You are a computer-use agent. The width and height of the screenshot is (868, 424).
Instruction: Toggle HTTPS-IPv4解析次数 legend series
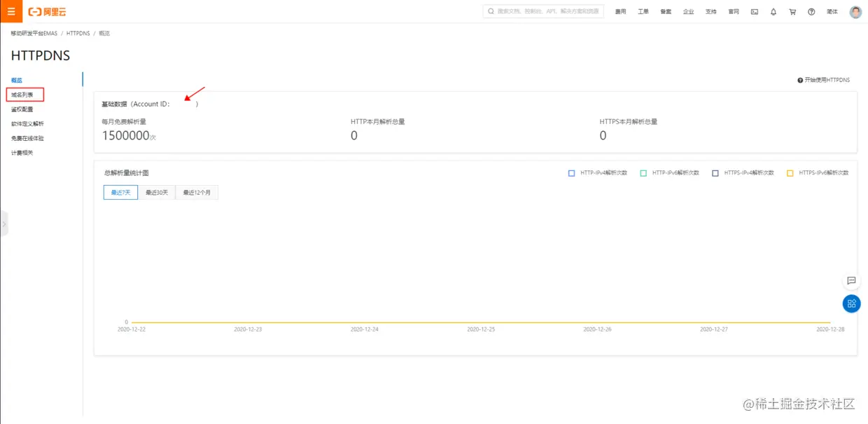pos(743,173)
